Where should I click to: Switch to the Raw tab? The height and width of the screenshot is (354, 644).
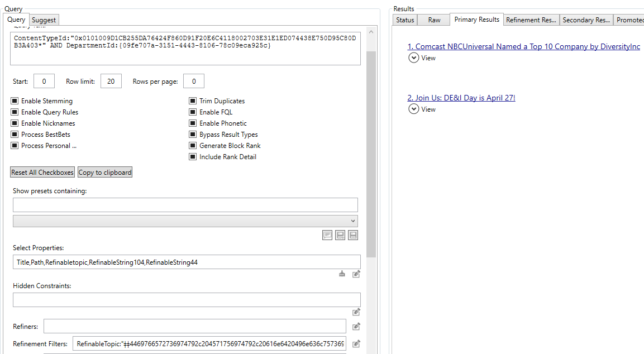point(433,19)
